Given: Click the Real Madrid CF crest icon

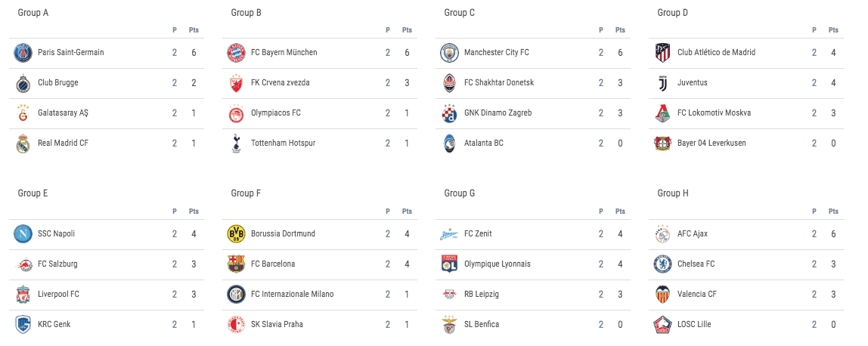Looking at the screenshot, I should tap(23, 143).
